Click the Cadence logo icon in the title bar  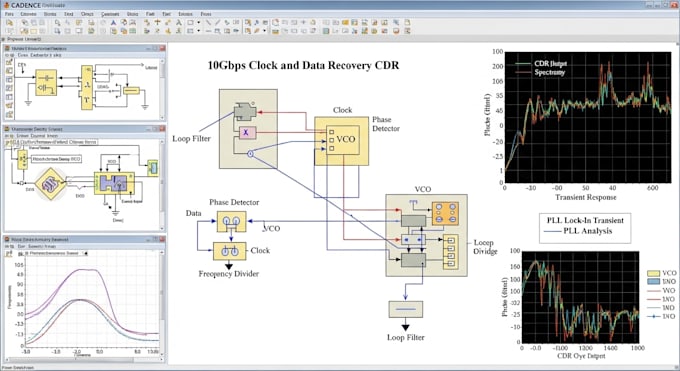[6, 5]
